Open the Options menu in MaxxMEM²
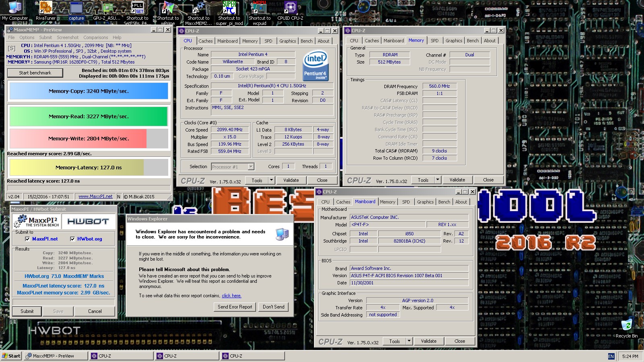644x362 pixels. 27,37
